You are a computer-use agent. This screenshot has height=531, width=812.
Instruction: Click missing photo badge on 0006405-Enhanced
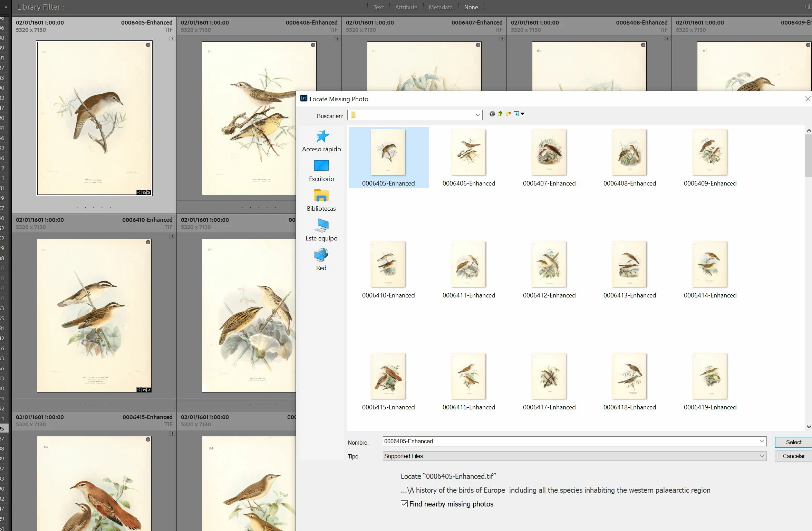pyautogui.click(x=172, y=39)
